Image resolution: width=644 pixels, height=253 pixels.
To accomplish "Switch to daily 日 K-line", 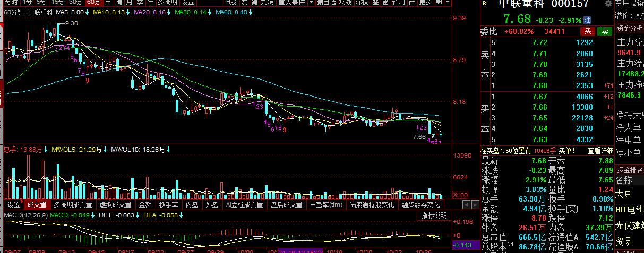I will (108, 3).
